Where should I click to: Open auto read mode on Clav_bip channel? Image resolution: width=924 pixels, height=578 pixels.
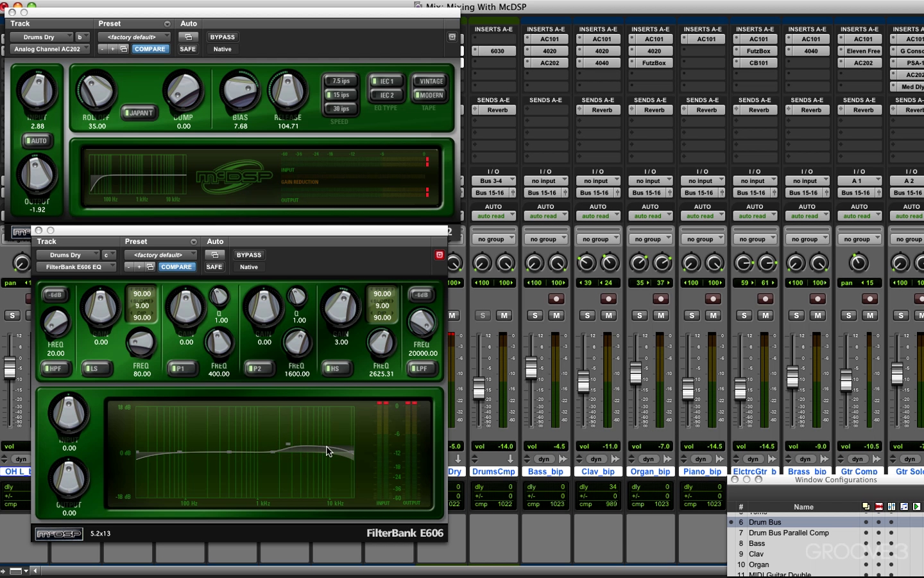[x=598, y=216]
